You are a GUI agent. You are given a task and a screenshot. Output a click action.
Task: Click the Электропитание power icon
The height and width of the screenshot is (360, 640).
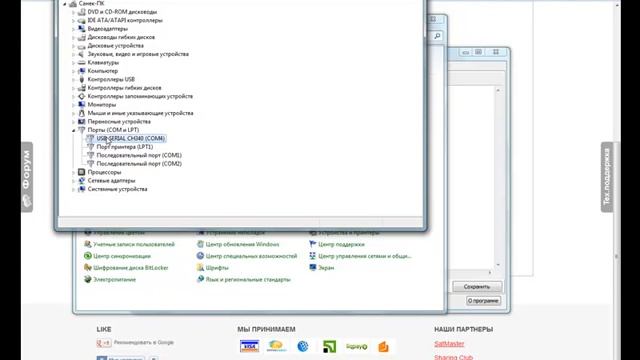(x=87, y=280)
